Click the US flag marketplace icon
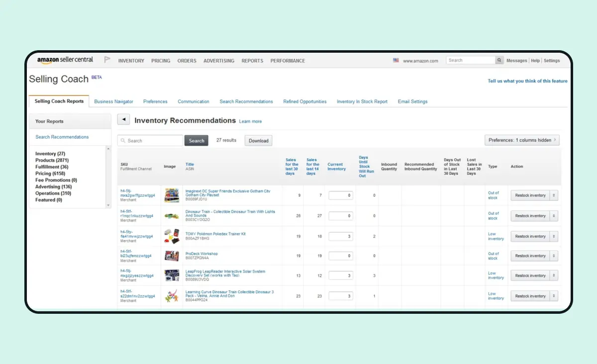 coord(396,60)
